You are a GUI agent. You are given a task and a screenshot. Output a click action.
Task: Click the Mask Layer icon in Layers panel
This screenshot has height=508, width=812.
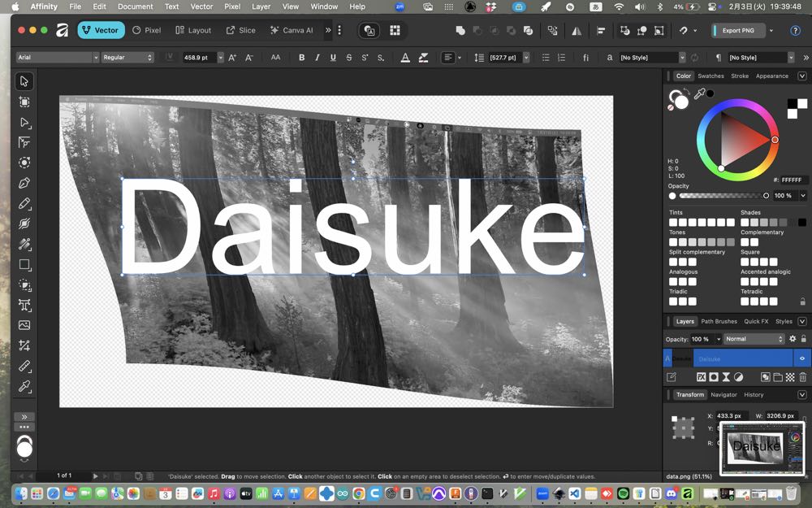click(x=714, y=377)
